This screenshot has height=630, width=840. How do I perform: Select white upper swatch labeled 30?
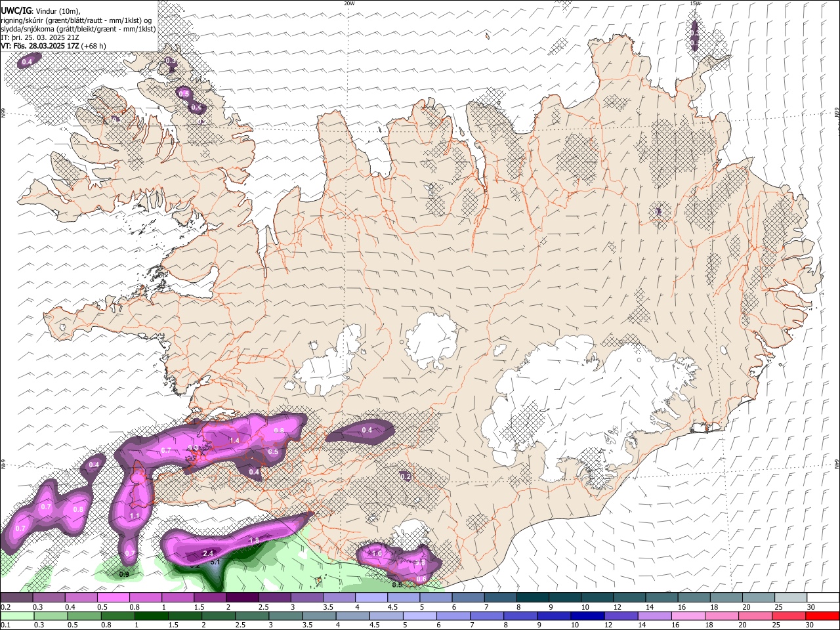[x=822, y=598]
